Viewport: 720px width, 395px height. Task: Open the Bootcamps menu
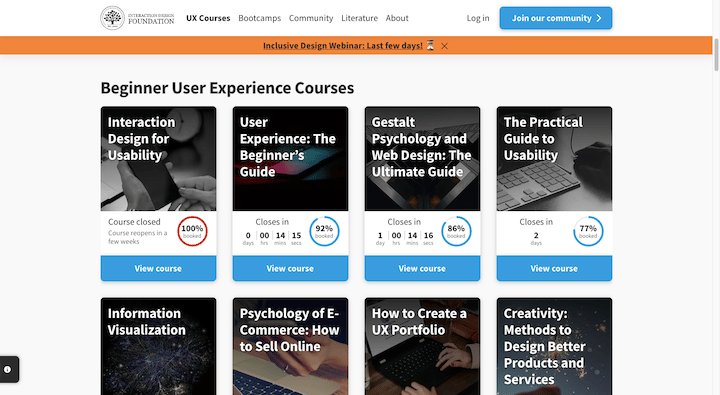(x=259, y=18)
